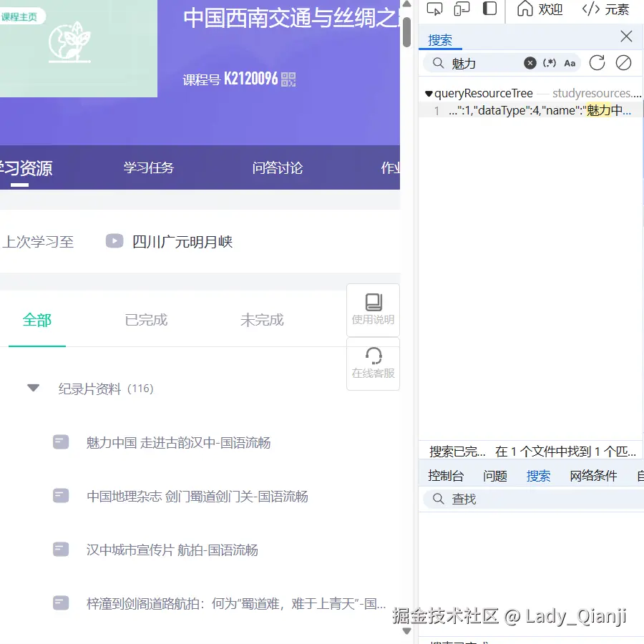Toggle device emulation icon in DevTools
This screenshot has width=644, height=644.
(462, 9)
